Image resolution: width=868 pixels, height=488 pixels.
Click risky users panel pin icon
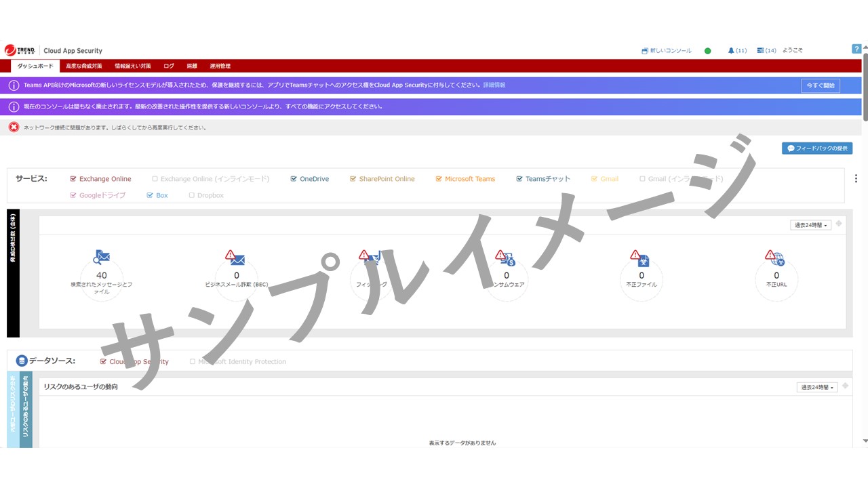845,386
